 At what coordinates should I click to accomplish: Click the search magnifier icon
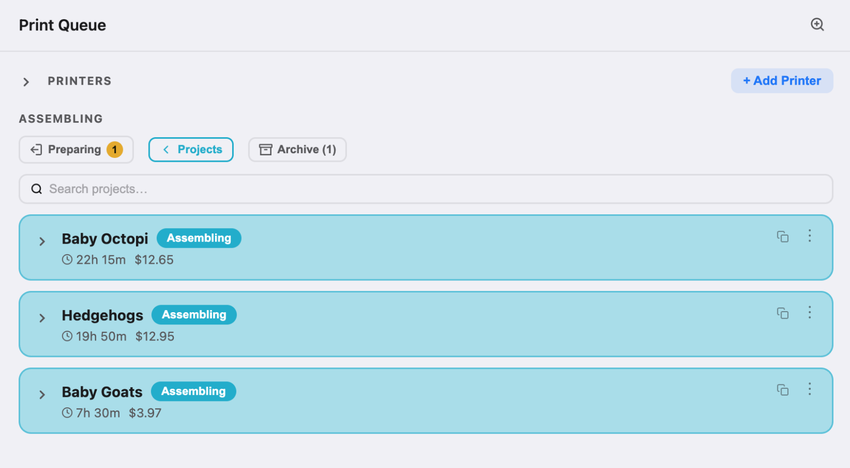pos(36,189)
